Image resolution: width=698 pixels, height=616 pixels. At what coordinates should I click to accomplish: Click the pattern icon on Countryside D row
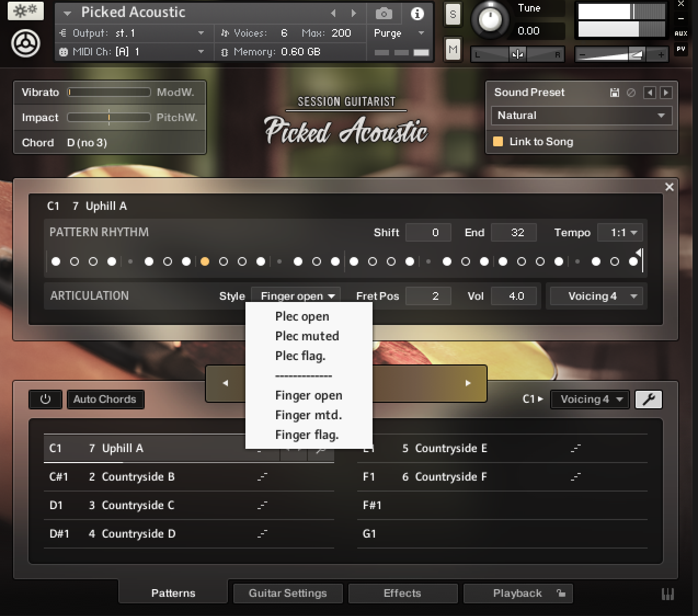(262, 534)
